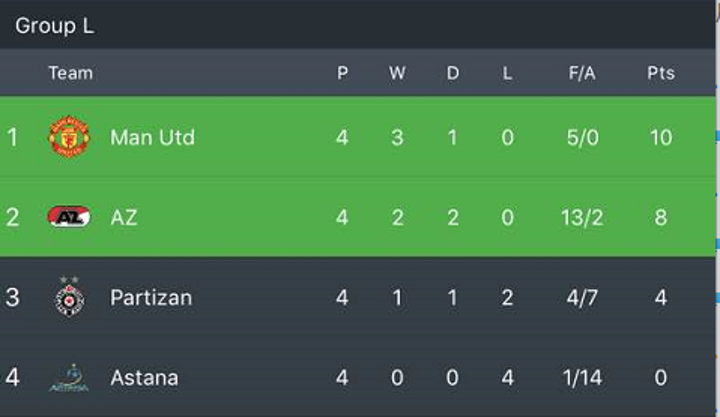Viewport: 720px width, 417px height.
Task: Open the AZ team name
Action: click(124, 217)
